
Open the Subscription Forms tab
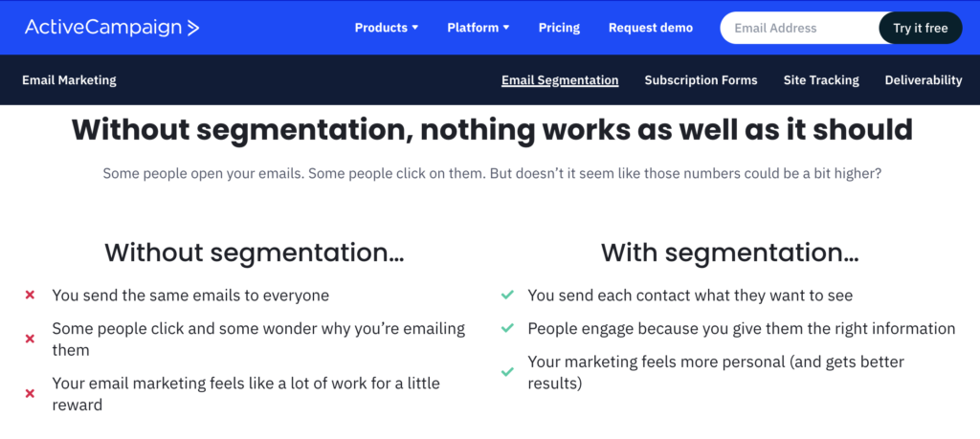[701, 80]
